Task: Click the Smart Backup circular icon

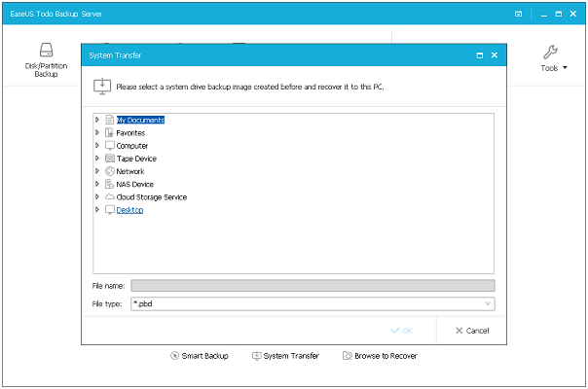Action: [x=174, y=356]
